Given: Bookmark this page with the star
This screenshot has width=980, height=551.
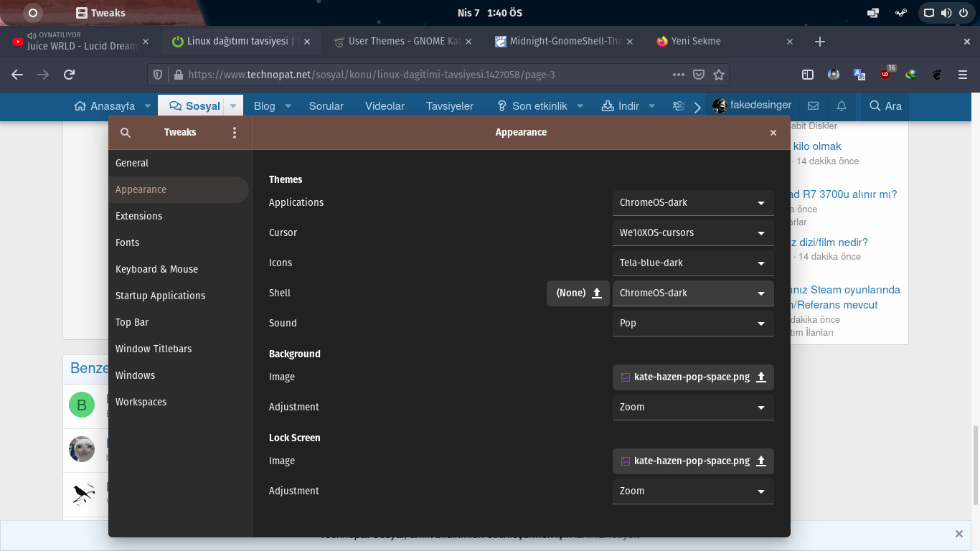Looking at the screenshot, I should coord(719,75).
